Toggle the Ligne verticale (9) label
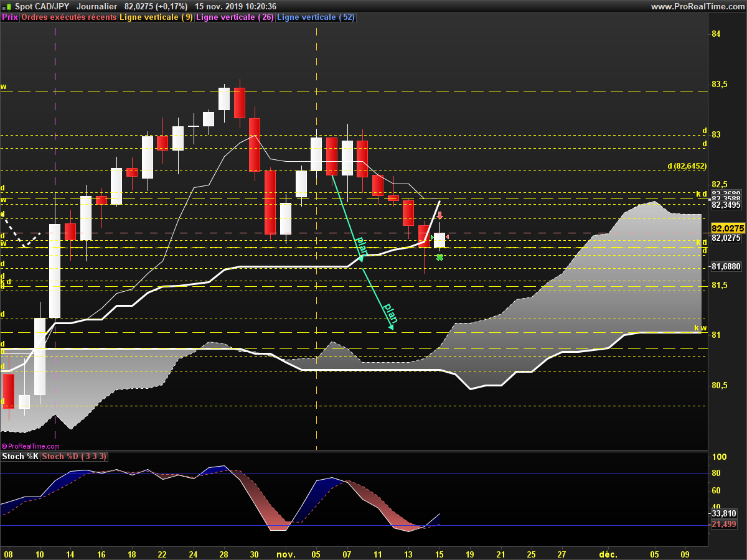 coord(156,17)
